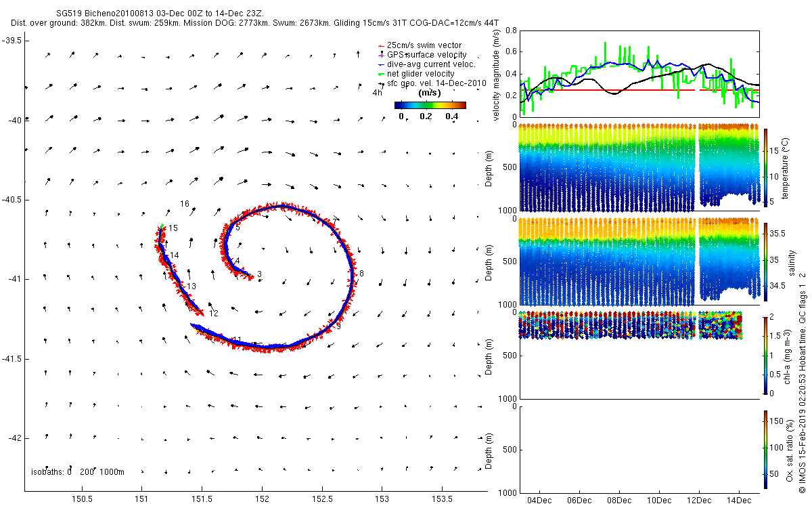Click the '14Dec' date tick label
This screenshot has width=812, height=508.
(739, 500)
